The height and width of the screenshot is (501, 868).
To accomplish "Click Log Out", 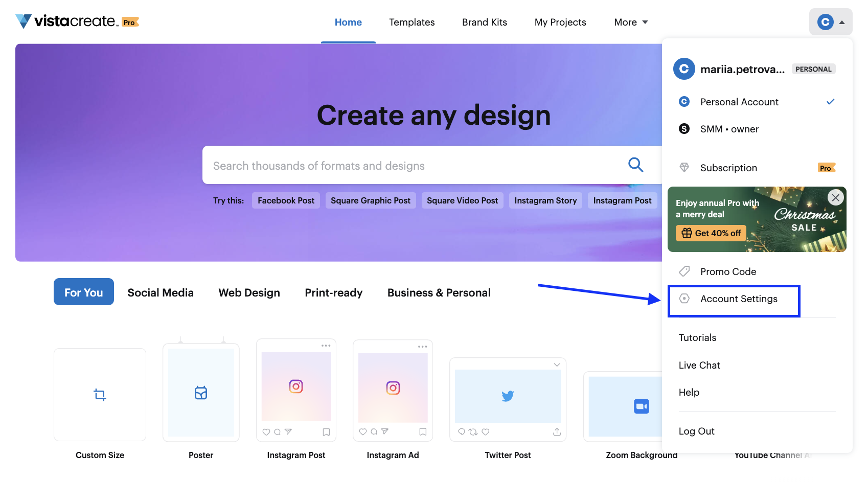I will point(696,431).
